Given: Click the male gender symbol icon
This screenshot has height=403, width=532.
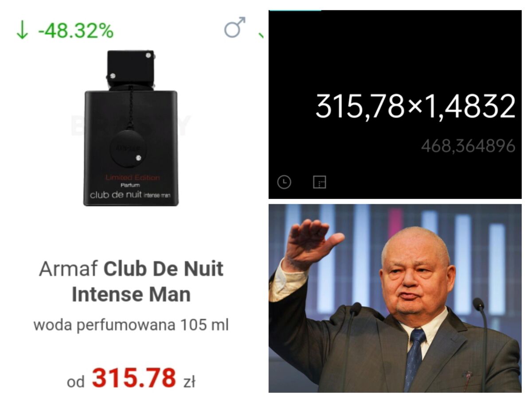Looking at the screenshot, I should click(x=235, y=27).
